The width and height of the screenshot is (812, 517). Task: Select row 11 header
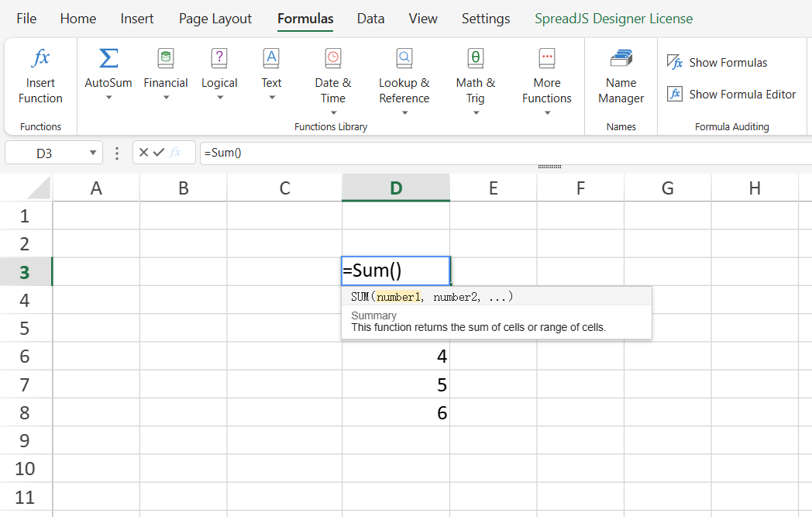(x=26, y=497)
